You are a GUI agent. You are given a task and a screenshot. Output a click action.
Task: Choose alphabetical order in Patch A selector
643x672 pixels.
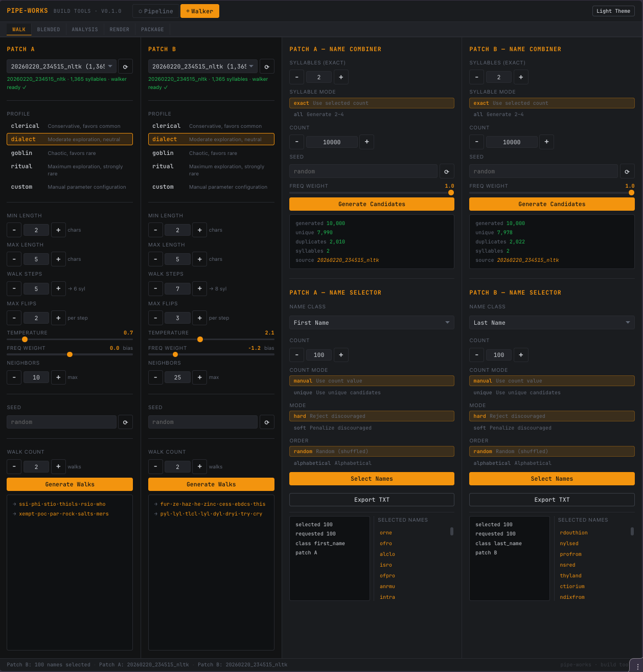(372, 463)
